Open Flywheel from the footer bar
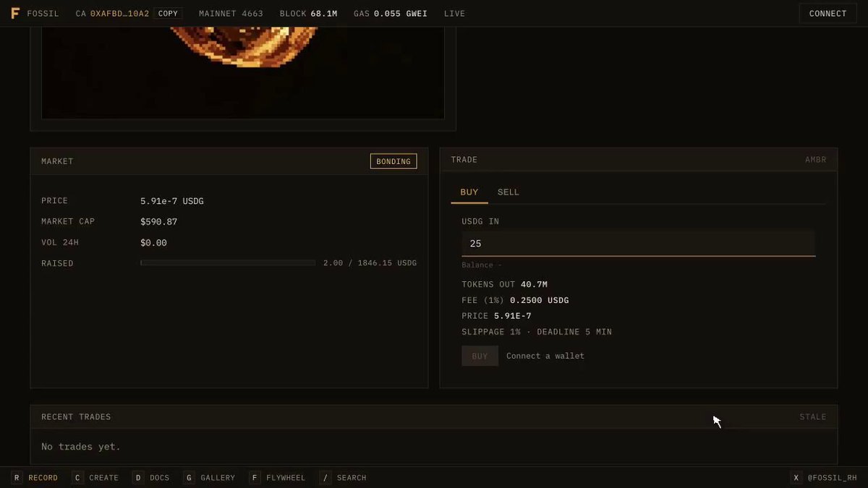Image resolution: width=868 pixels, height=488 pixels. coord(286,478)
